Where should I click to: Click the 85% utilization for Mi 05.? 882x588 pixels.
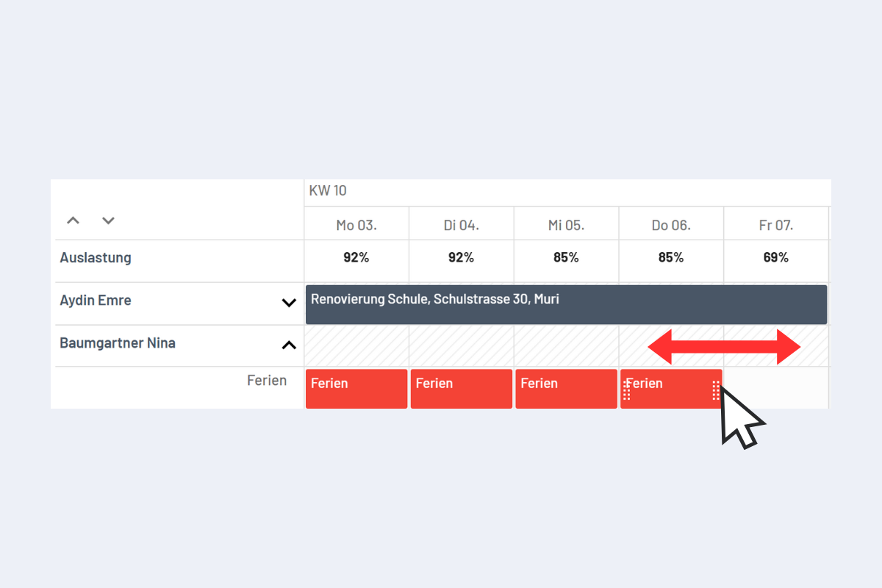coord(566,257)
